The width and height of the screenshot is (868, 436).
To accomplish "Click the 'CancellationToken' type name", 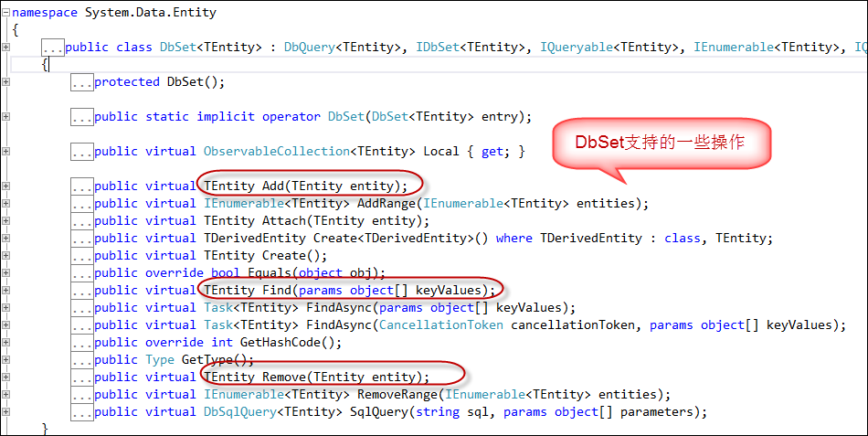I will 441,324.
